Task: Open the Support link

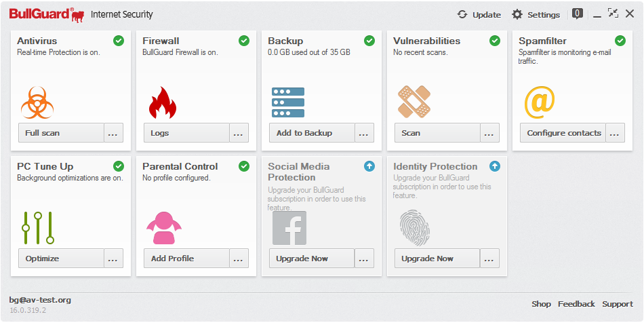Action: click(618, 304)
